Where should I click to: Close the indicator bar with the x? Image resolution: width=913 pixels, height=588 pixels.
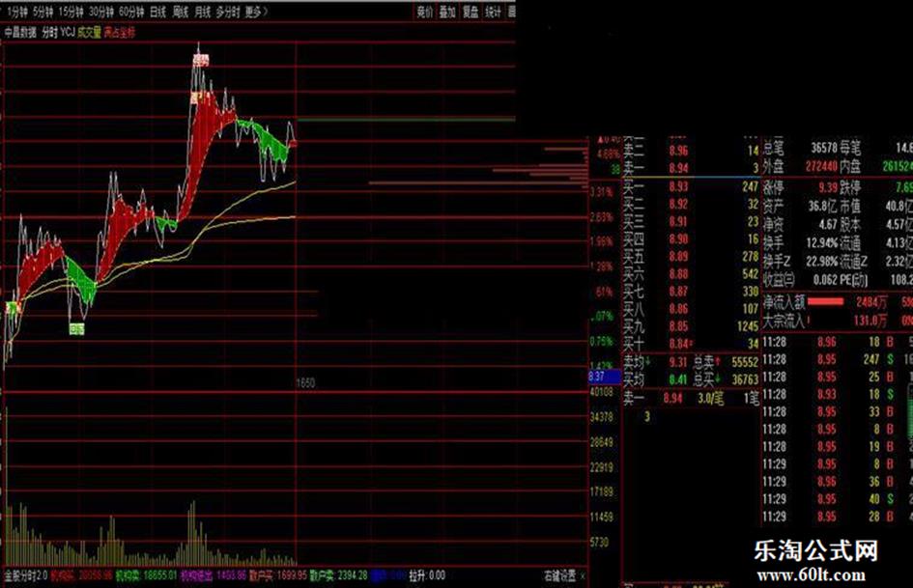(x=583, y=576)
